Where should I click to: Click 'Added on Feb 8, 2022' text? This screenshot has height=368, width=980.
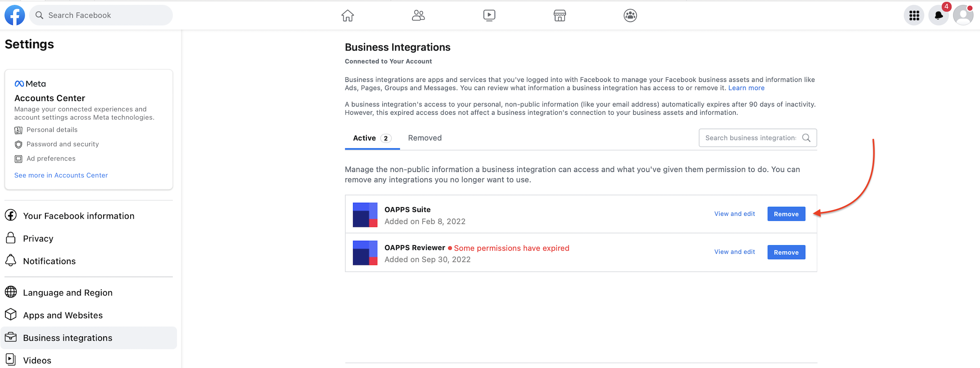coord(425,222)
